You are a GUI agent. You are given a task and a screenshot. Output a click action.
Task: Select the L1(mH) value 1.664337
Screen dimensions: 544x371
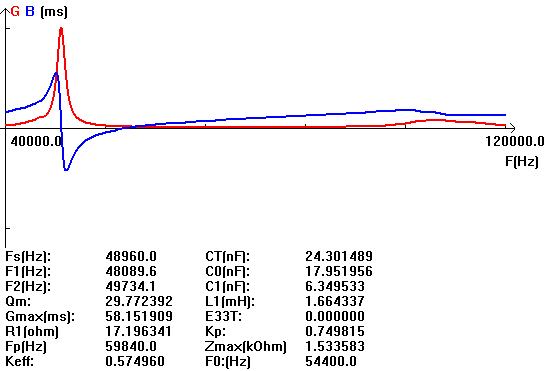click(x=335, y=301)
